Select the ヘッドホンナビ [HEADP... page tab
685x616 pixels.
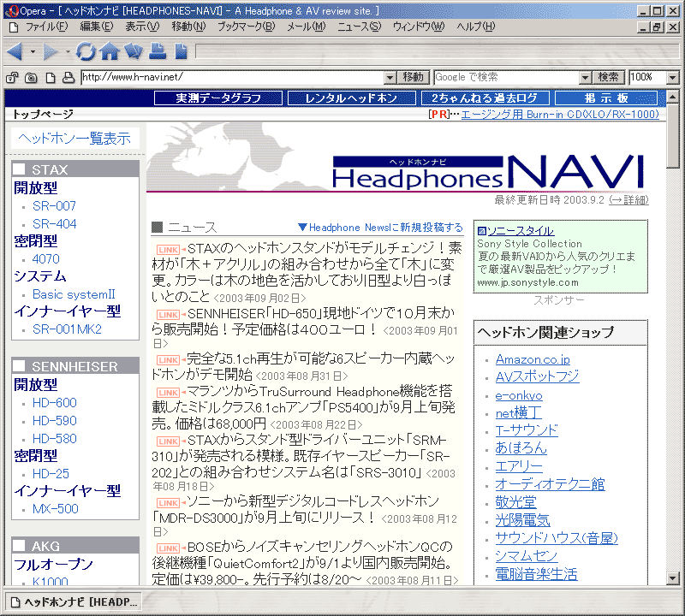click(74, 602)
